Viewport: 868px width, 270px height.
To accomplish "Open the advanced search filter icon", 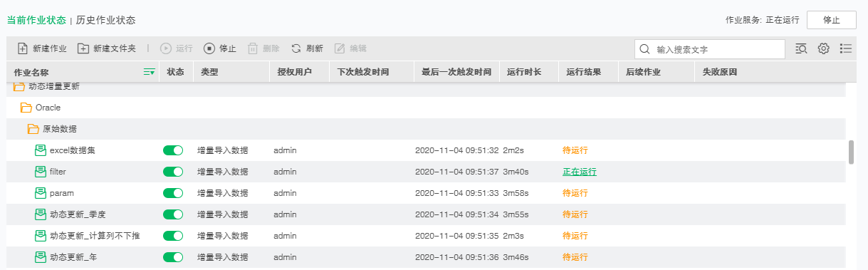I will click(x=801, y=48).
